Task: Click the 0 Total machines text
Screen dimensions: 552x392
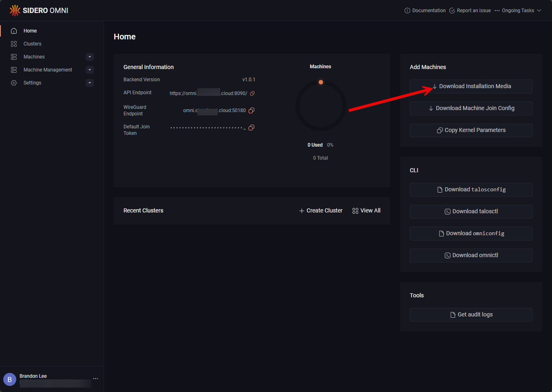Action: point(320,158)
